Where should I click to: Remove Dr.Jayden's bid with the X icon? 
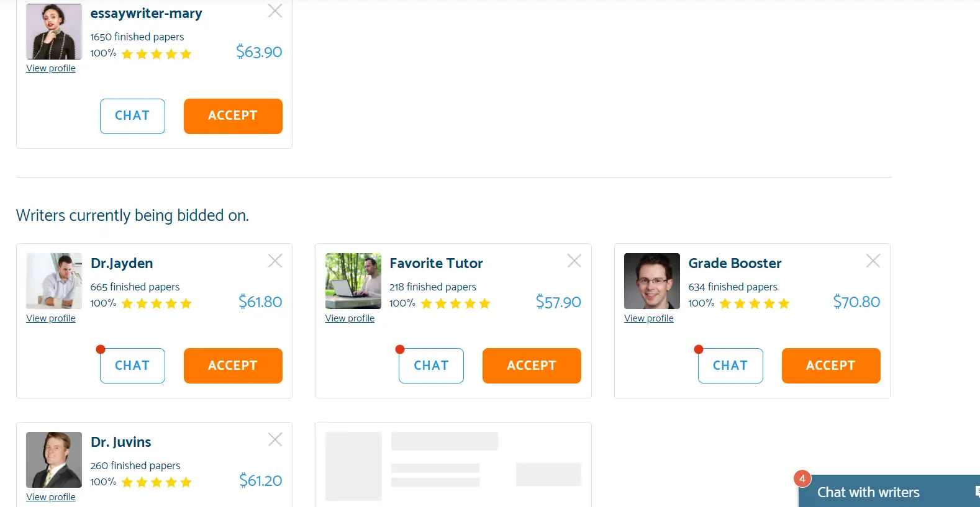[275, 261]
